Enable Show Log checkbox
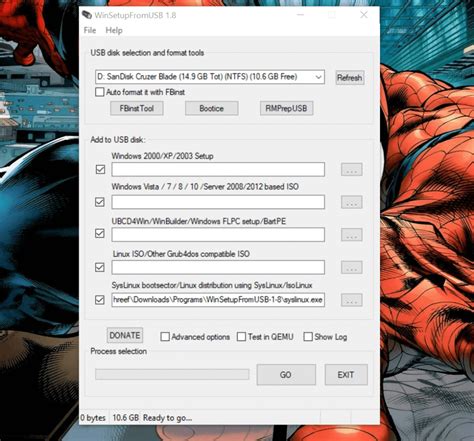 tap(308, 337)
